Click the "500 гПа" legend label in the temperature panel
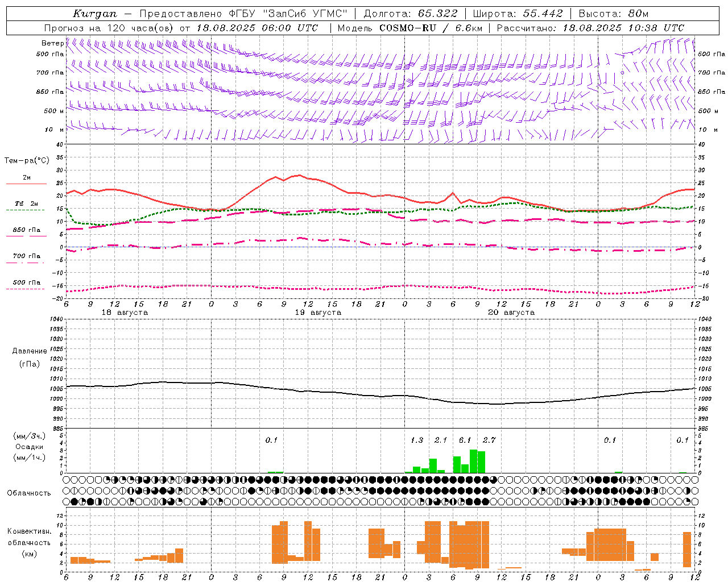This screenshot has height=582, width=728. coord(27,282)
